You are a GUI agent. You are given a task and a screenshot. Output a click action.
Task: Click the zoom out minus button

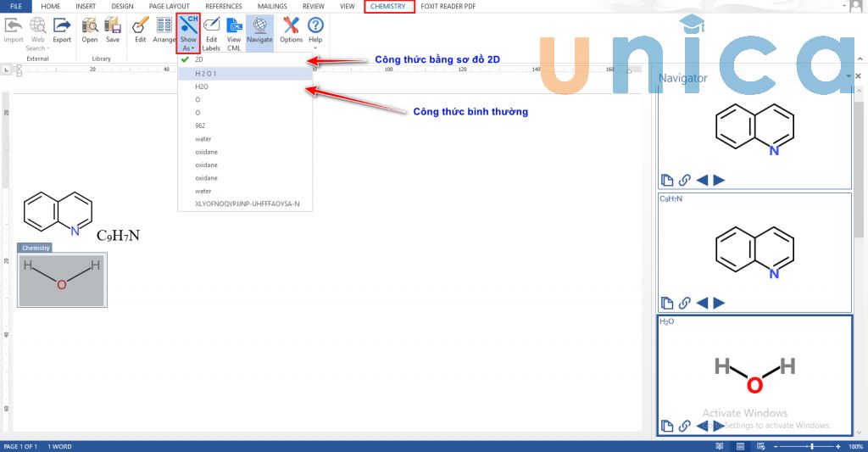776,446
